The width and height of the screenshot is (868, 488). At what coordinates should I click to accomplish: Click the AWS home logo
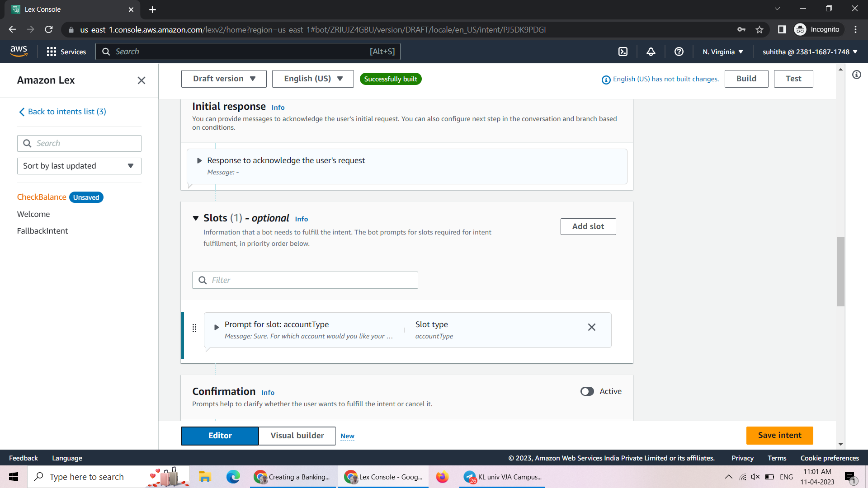19,51
